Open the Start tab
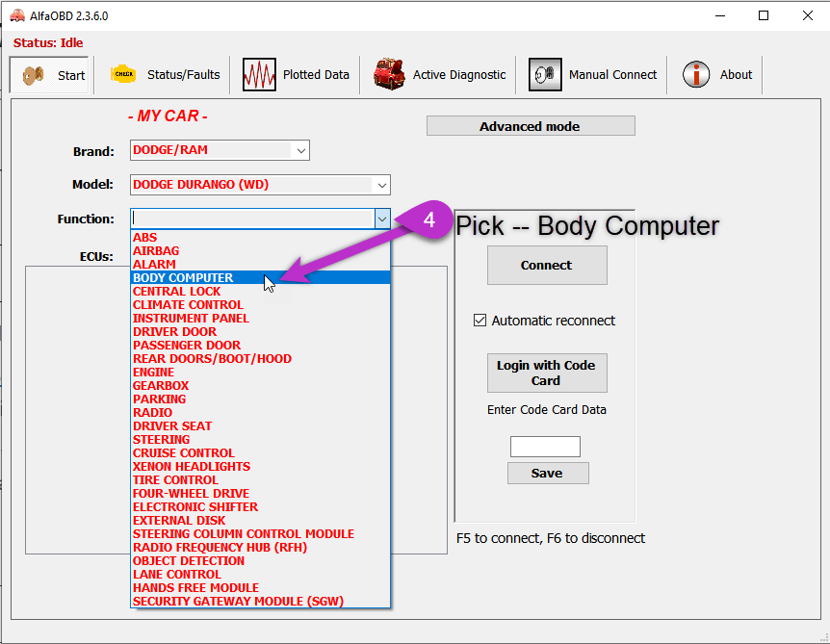Screen dimensions: 830x644 tap(49, 75)
